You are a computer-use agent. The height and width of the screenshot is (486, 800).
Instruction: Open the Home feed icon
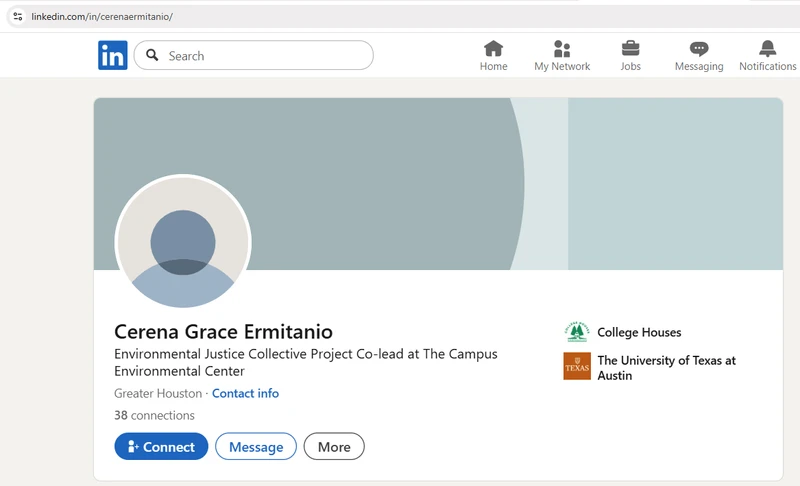(493, 49)
